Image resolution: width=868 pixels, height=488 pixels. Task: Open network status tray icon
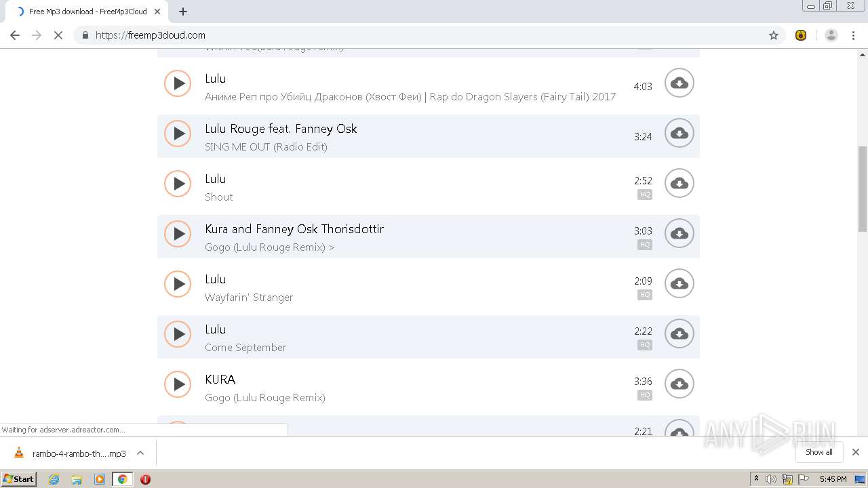click(x=787, y=479)
